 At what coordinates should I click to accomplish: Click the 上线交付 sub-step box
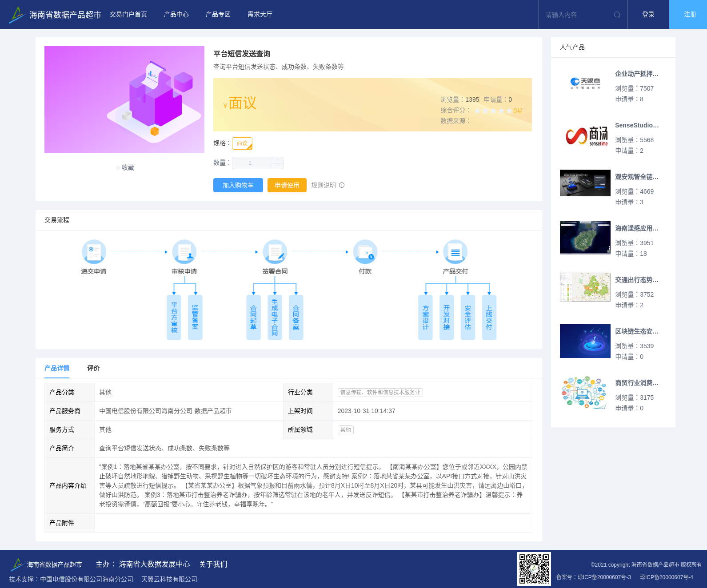point(489,318)
